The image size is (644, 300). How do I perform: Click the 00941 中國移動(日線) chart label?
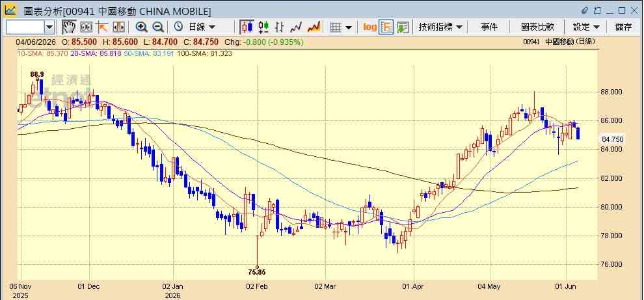(559, 42)
